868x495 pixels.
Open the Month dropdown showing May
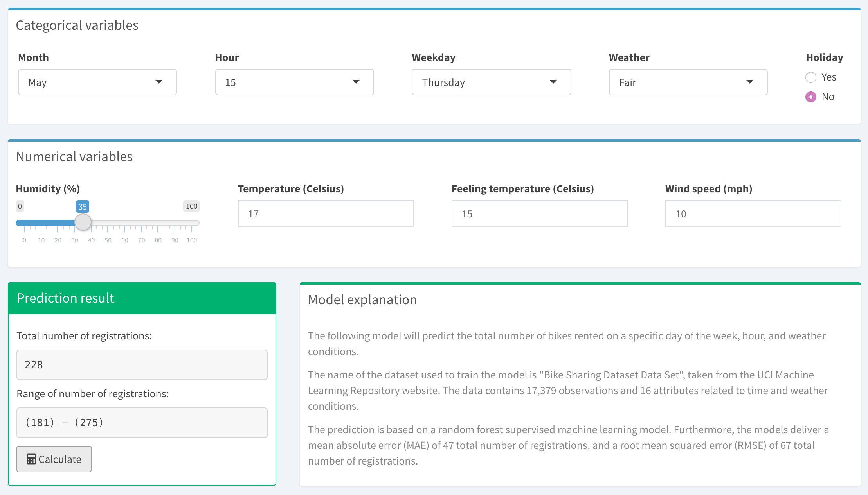pos(97,82)
